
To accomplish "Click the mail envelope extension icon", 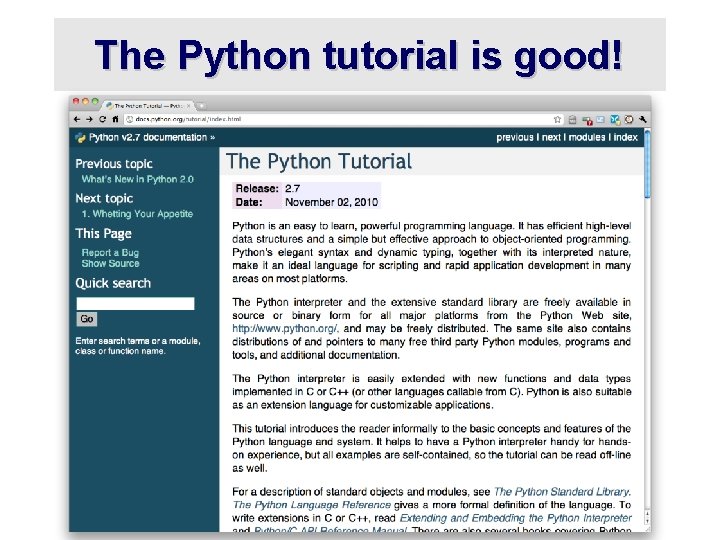I will [601, 120].
